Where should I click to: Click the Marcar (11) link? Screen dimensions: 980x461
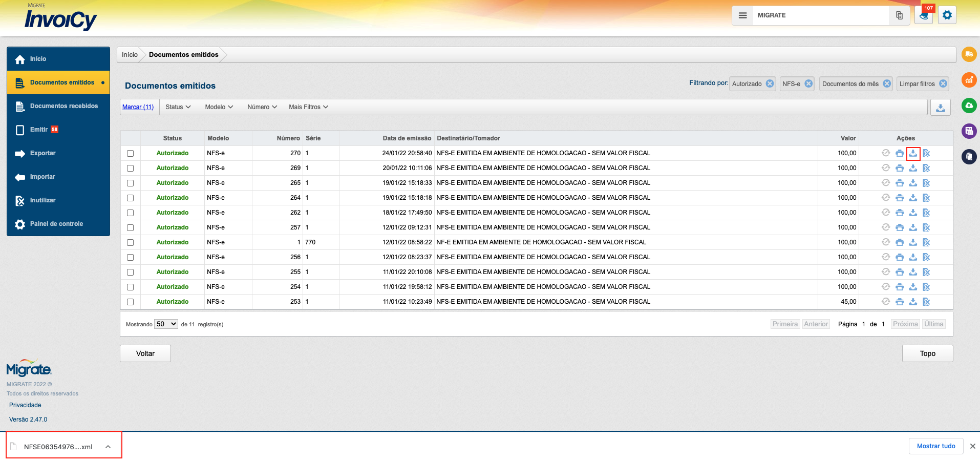138,107
